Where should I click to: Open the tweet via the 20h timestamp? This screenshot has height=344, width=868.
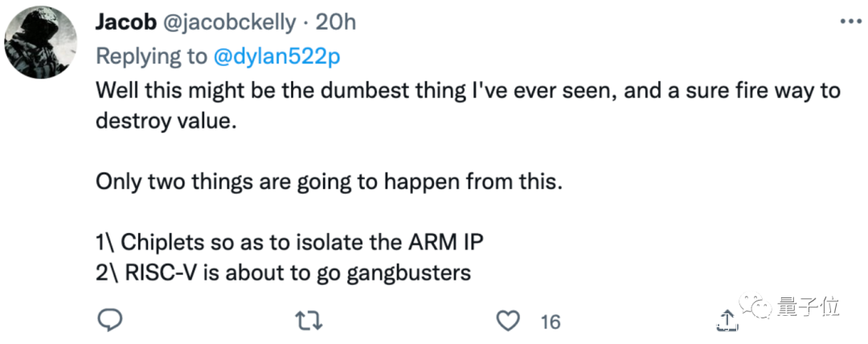pyautogui.click(x=334, y=23)
